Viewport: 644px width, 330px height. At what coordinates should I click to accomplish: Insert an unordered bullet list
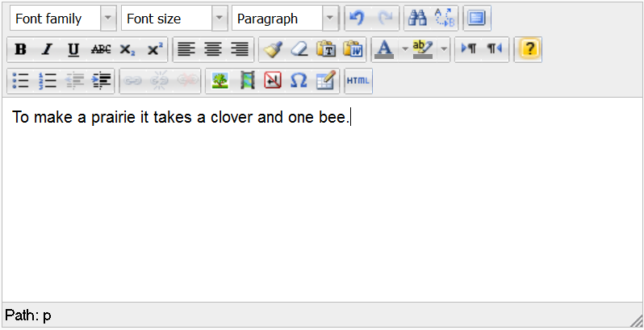[x=20, y=81]
